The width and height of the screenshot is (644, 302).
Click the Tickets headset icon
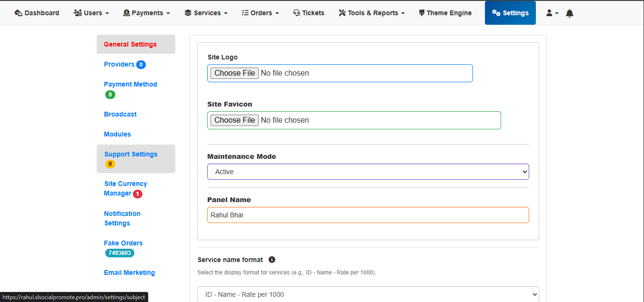pyautogui.click(x=296, y=13)
